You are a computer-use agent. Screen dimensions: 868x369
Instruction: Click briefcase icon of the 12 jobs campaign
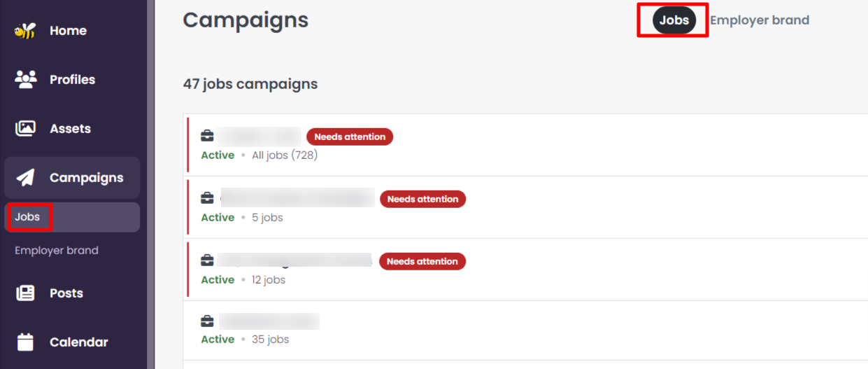[x=208, y=260]
